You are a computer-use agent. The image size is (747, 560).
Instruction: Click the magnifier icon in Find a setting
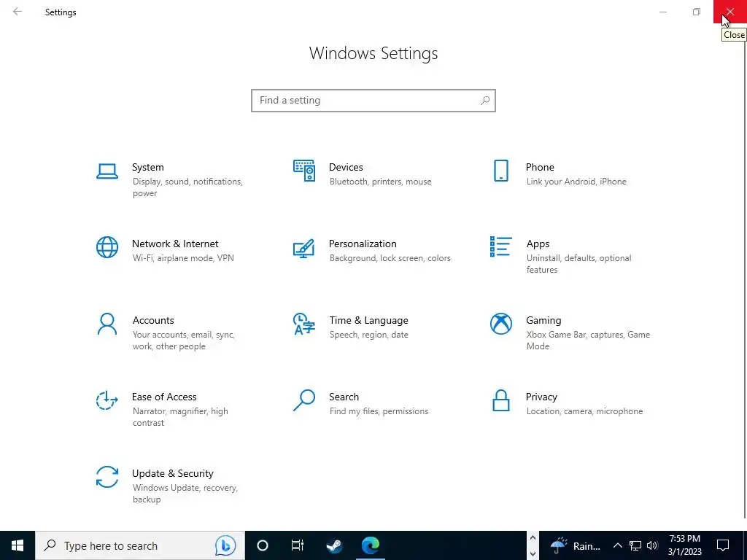point(485,101)
